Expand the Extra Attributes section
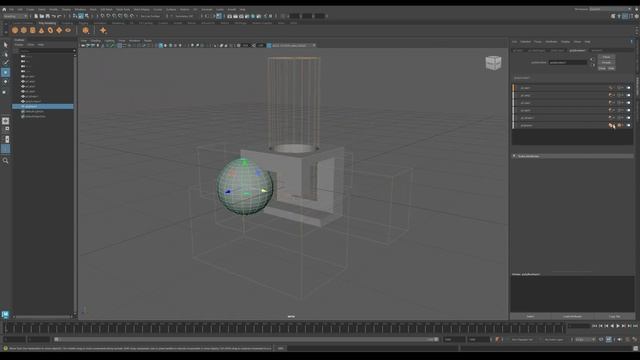 coord(572,156)
